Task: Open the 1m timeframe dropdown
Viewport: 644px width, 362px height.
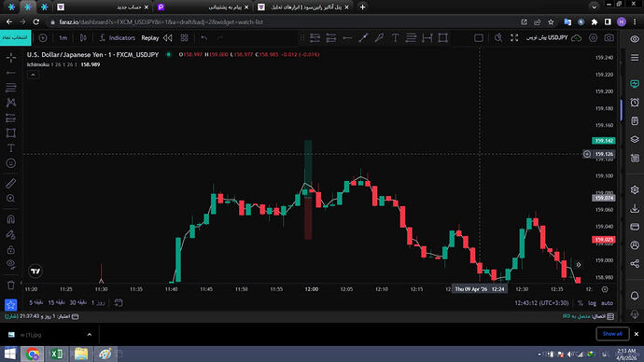Action: pos(63,37)
